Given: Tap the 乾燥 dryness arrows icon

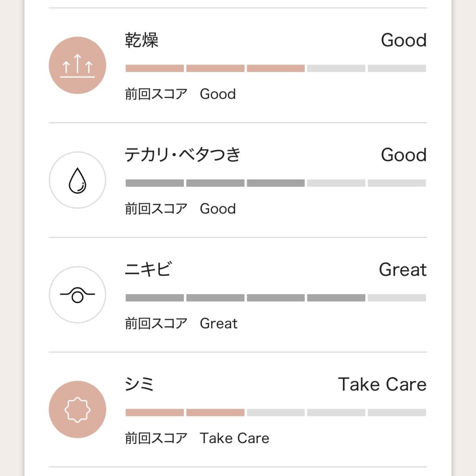Looking at the screenshot, I should coord(78,66).
